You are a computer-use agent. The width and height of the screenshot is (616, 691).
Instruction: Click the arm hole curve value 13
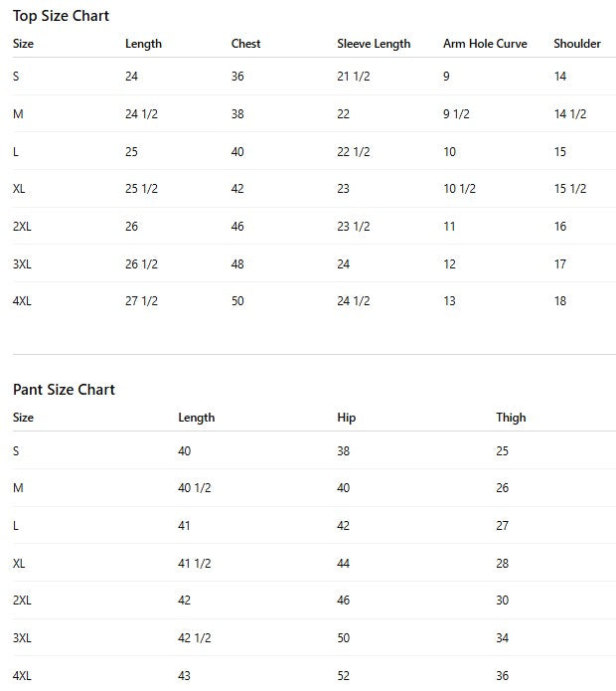450,301
